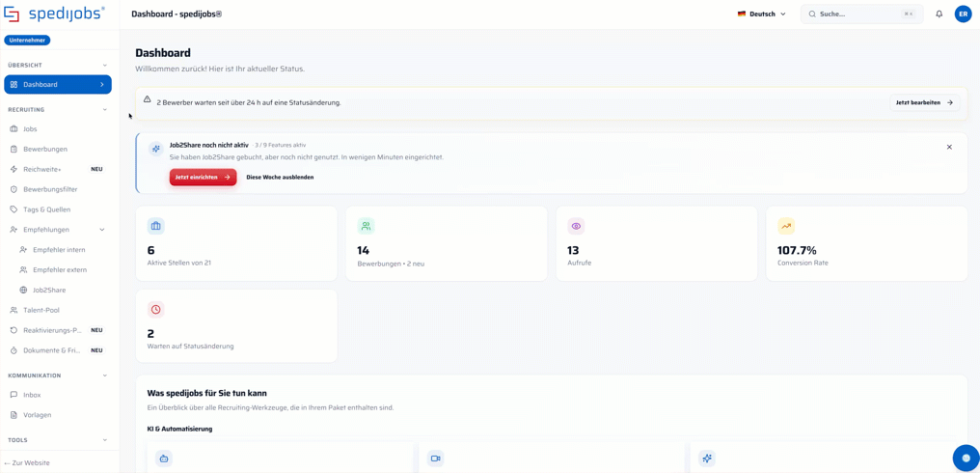Go to Zur Website link

(x=27, y=463)
